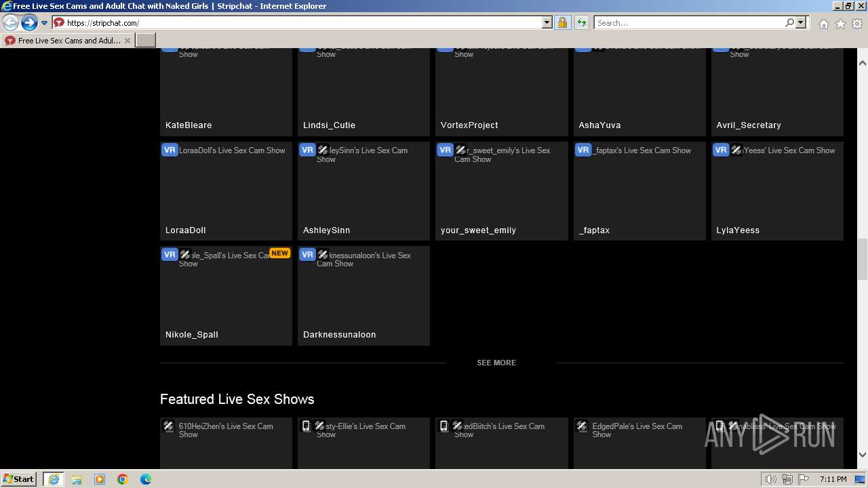Open the volume speaker tray icon
The image size is (868, 488).
point(771,479)
